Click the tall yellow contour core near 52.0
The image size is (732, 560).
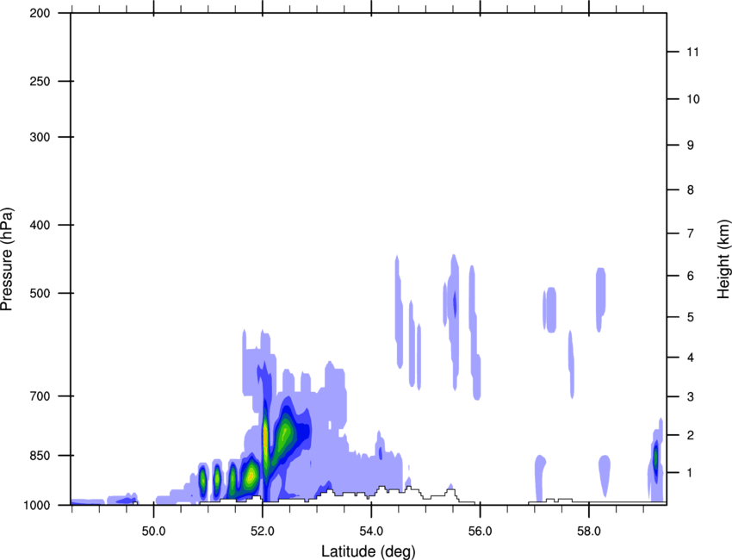click(x=265, y=439)
